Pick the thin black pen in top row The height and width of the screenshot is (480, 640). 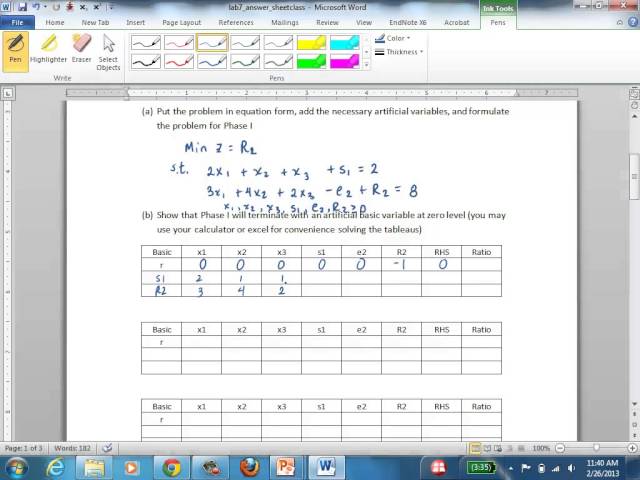click(x=146, y=42)
